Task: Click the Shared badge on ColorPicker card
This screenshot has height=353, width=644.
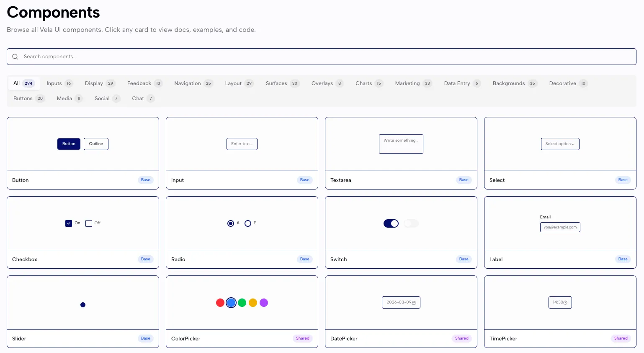Action: 302,338
